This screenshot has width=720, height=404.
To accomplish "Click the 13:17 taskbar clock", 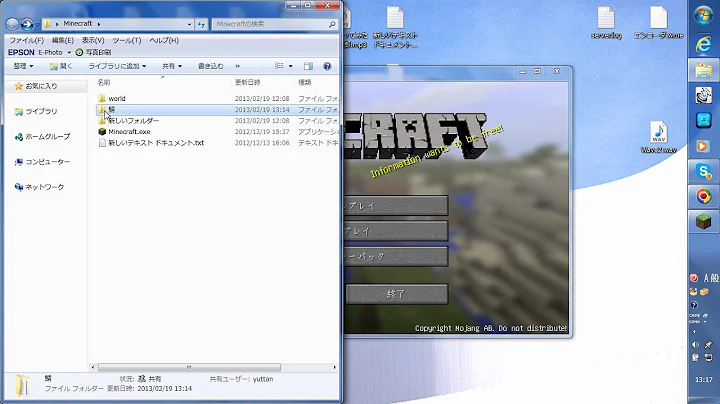I will 703,380.
